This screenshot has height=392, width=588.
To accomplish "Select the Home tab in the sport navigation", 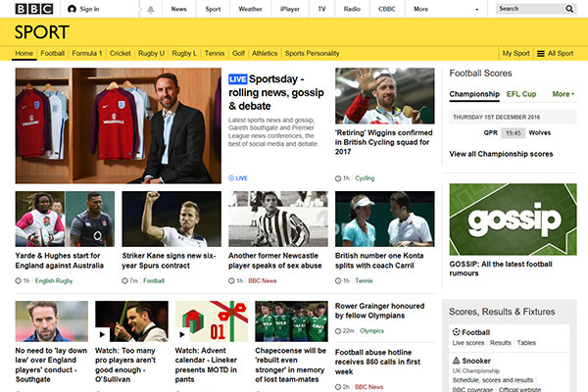I will [24, 53].
